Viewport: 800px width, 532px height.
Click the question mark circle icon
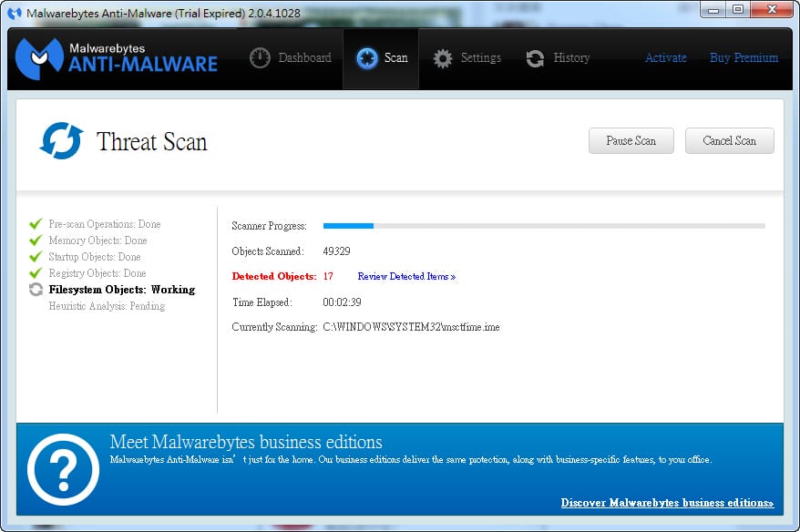[x=63, y=469]
